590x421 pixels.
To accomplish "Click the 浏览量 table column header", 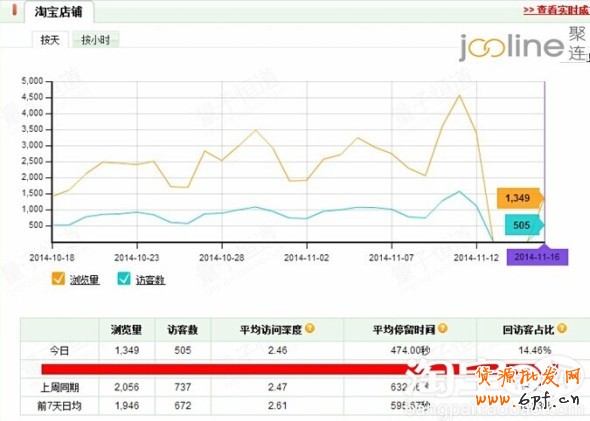I will click(126, 330).
